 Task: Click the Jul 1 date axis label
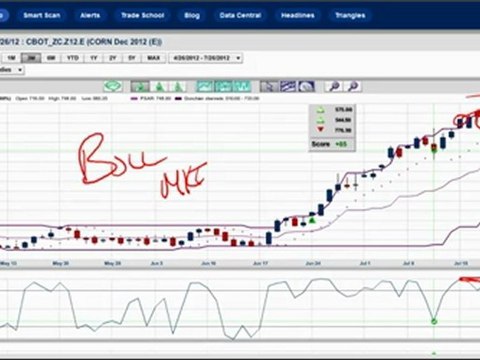coord(365,263)
